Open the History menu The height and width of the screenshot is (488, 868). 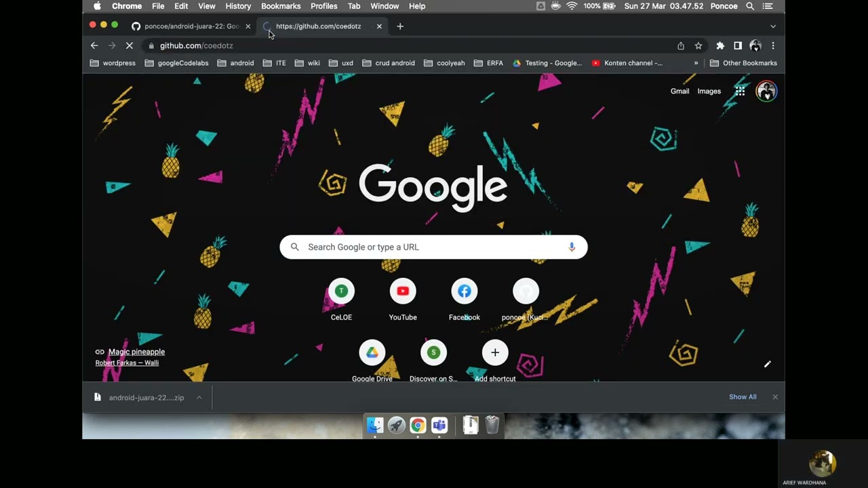click(x=238, y=6)
